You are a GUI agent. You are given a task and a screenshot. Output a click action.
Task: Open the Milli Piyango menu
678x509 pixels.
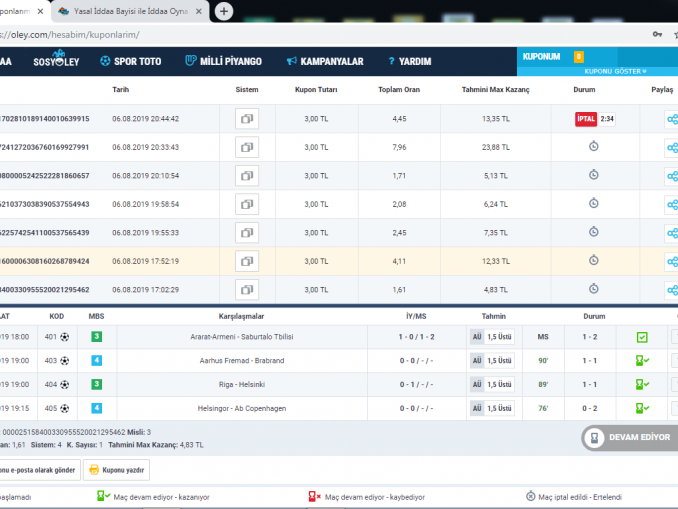(x=224, y=61)
